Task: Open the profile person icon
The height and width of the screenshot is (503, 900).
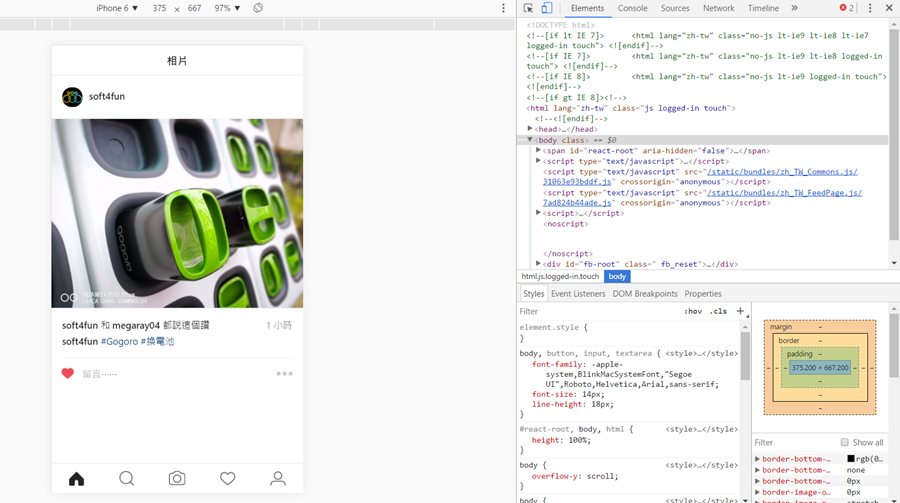Action: (x=278, y=479)
